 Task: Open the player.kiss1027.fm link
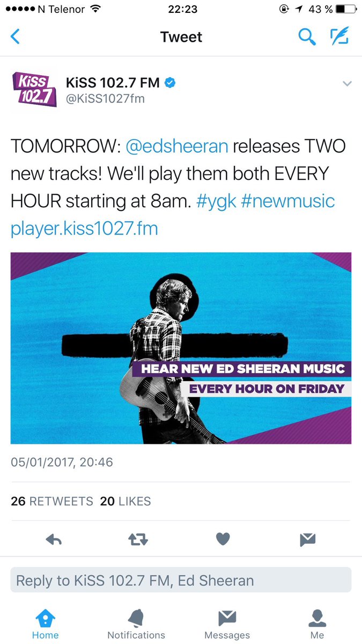tap(84, 229)
